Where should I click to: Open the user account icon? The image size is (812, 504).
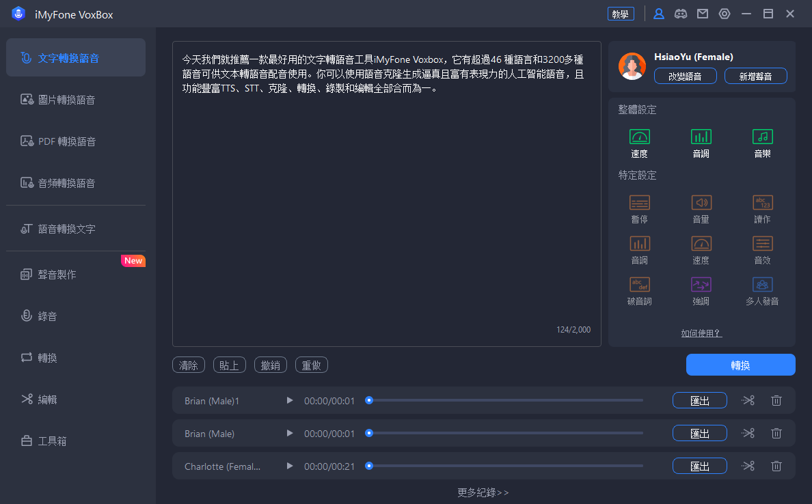coord(659,14)
